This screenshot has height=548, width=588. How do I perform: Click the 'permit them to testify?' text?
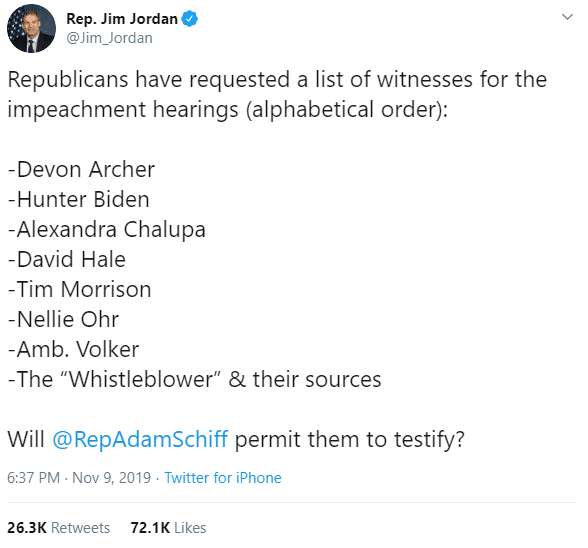pyautogui.click(x=350, y=440)
